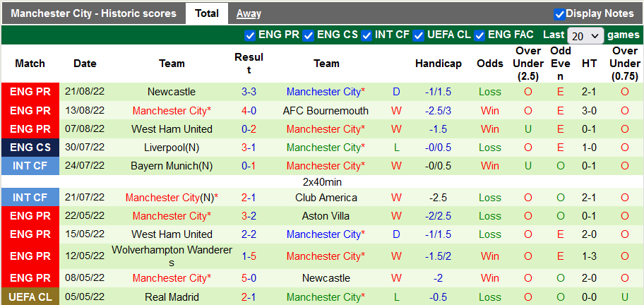Toggle the ENG FAC filter checkbox

click(x=480, y=35)
